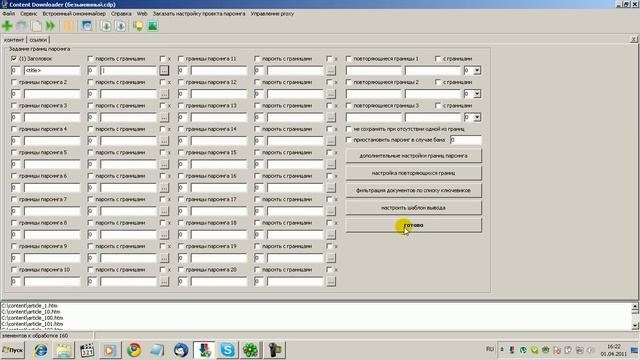640x360 pixels.
Task: Open Thunderbird from the taskbar
Action: coord(181,350)
